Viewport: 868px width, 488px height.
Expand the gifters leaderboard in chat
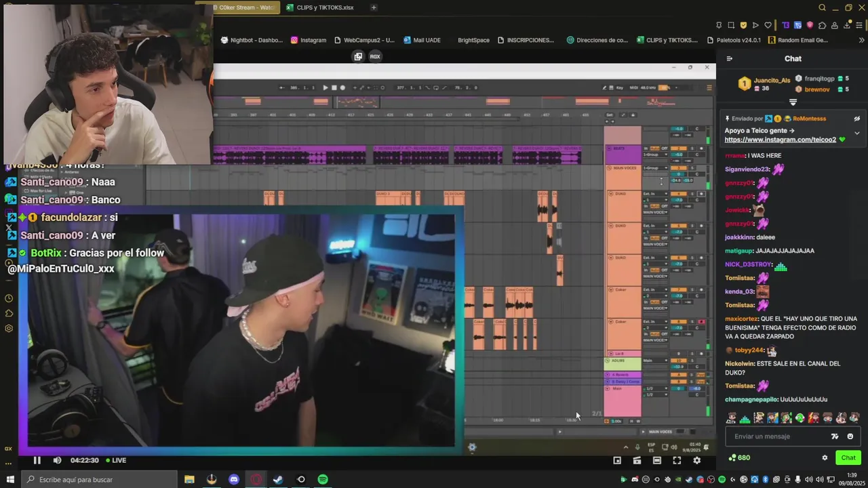(x=793, y=102)
